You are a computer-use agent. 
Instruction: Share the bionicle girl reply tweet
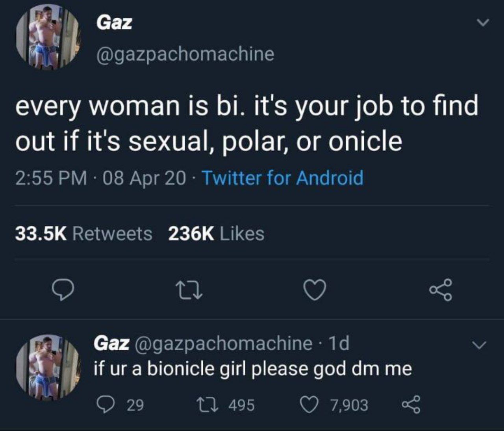point(411,405)
